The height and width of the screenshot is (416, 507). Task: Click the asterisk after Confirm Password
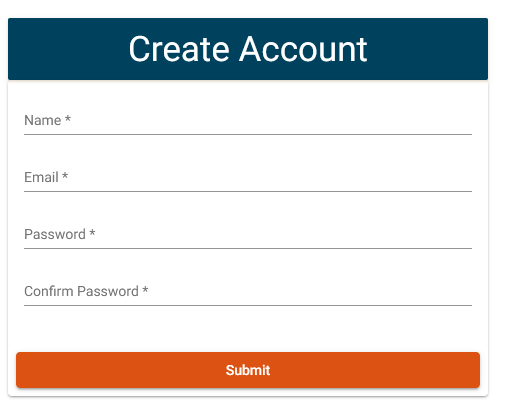coord(145,290)
